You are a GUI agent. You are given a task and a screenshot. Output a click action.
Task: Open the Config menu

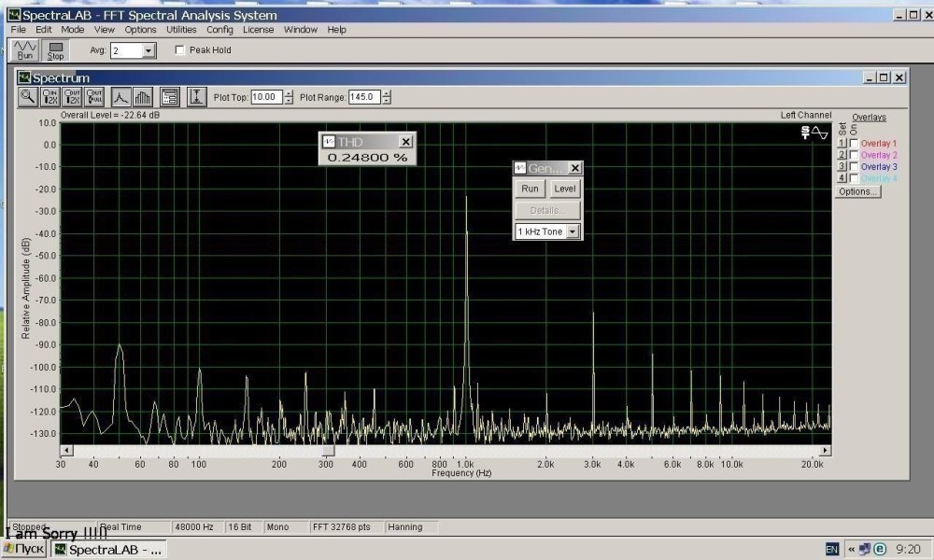(x=219, y=30)
